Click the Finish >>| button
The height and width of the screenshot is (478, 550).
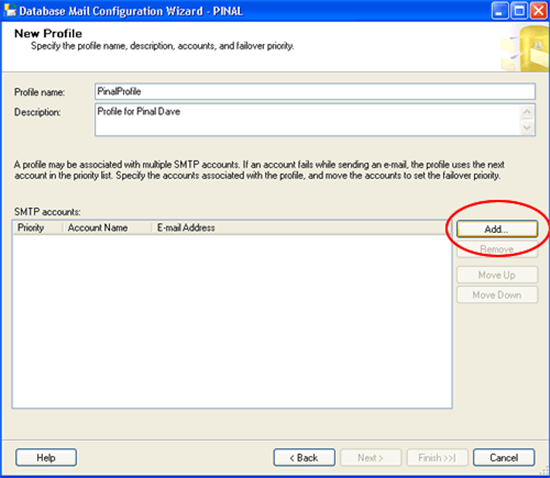coord(437,458)
